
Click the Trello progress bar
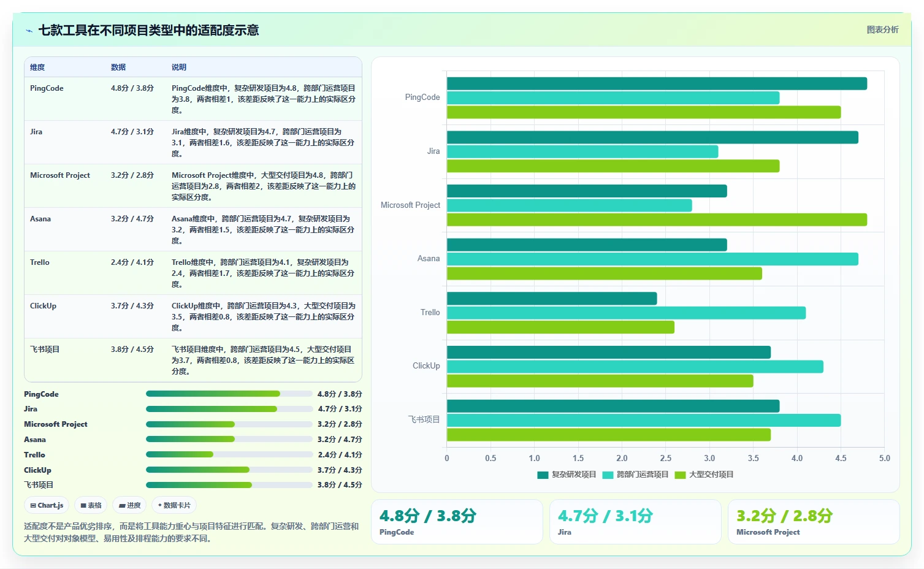(x=229, y=454)
